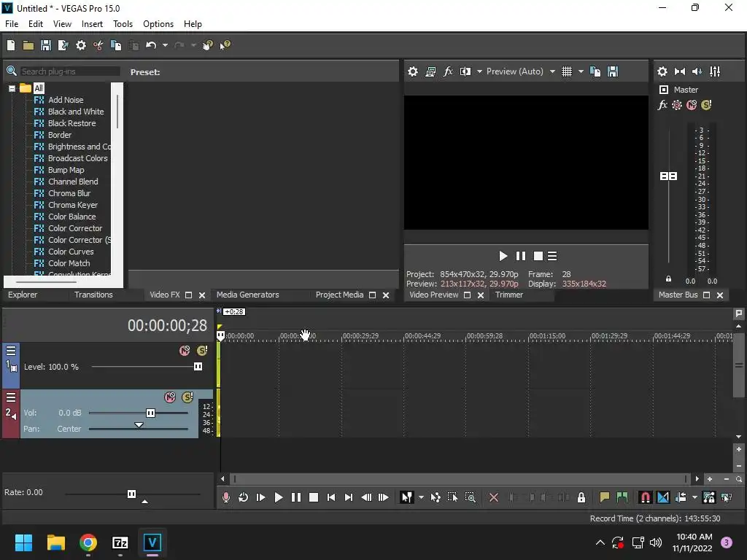
Task: Click Dim Output speaker icon
Action: (697, 71)
